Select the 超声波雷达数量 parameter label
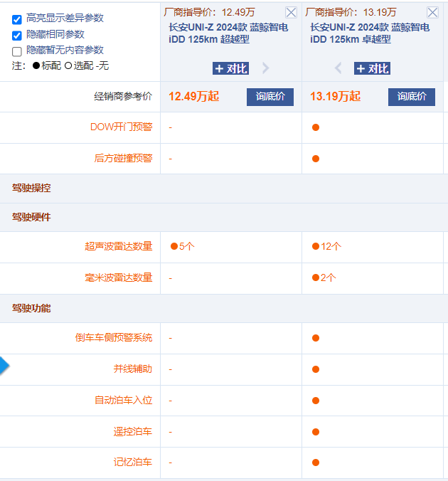This screenshot has width=448, height=481. [x=118, y=246]
